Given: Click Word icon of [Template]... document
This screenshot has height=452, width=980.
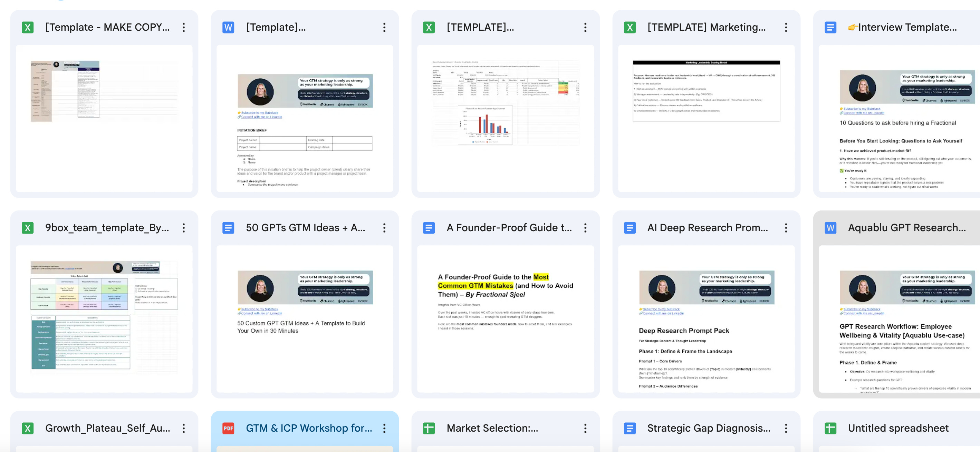Looking at the screenshot, I should (x=228, y=27).
